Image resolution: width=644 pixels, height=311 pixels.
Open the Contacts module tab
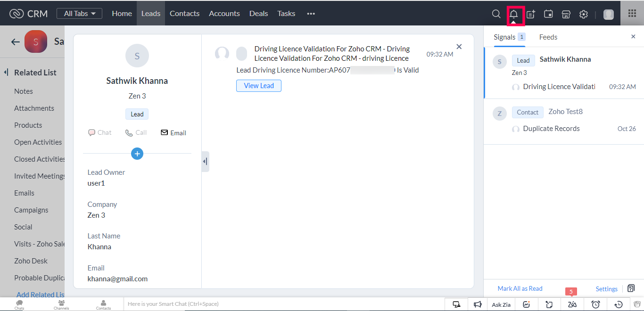pyautogui.click(x=184, y=14)
